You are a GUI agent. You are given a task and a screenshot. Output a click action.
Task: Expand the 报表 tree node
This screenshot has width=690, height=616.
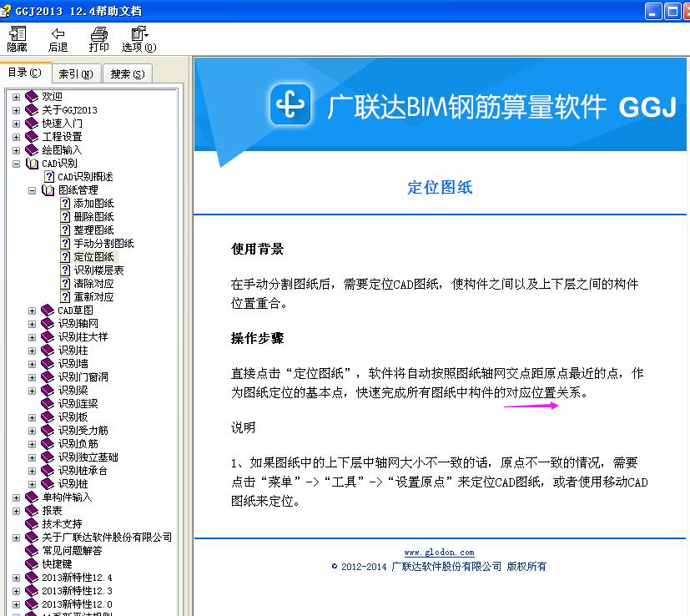17,511
